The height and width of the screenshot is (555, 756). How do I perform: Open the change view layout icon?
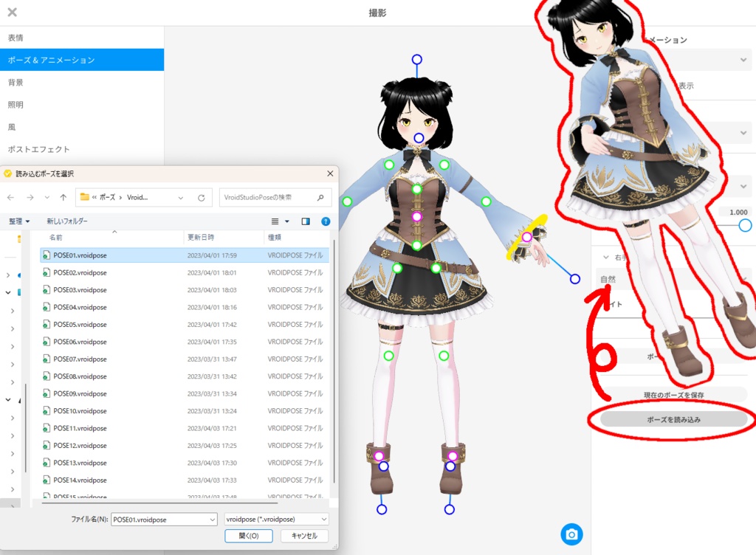tap(274, 221)
